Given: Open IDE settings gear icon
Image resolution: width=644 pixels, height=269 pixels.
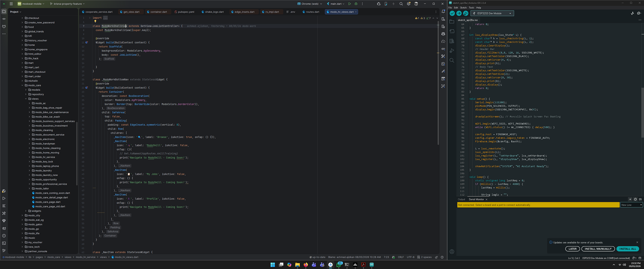Looking at the screenshot, I should pyautogui.click(x=408, y=4).
